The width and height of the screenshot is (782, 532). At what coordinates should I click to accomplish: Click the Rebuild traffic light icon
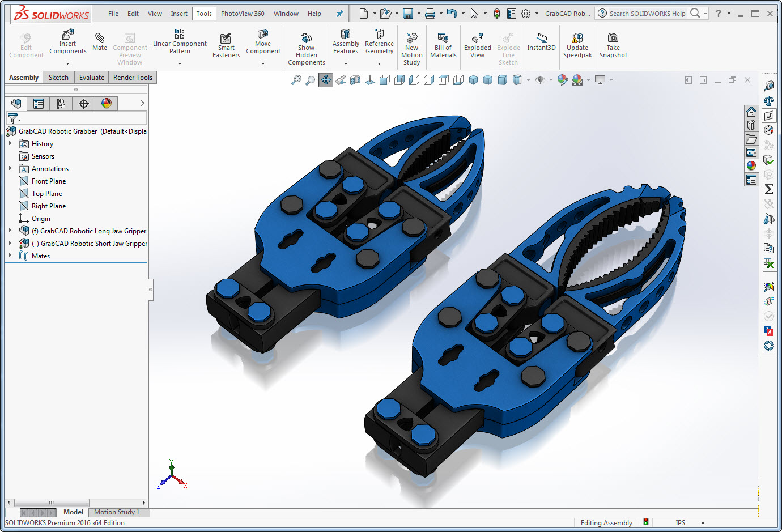497,14
